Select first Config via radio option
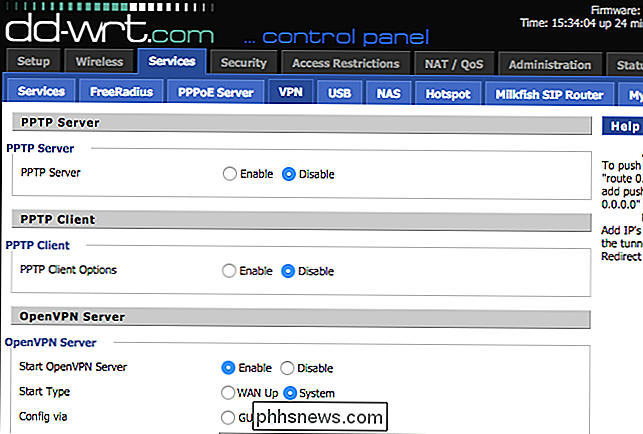This screenshot has height=434, width=643. [228, 418]
